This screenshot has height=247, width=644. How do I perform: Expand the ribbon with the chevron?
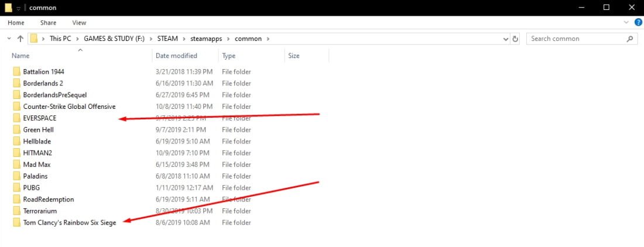click(x=627, y=23)
